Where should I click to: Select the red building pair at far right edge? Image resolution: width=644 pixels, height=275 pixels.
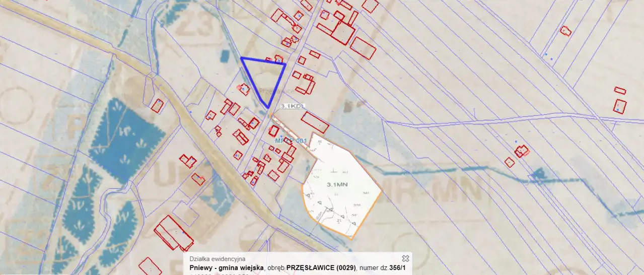[620, 101]
